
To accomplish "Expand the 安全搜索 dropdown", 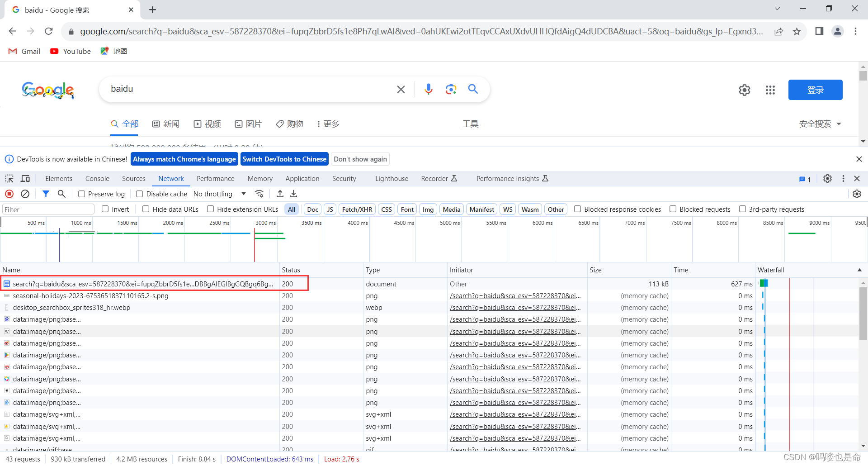I will 820,124.
